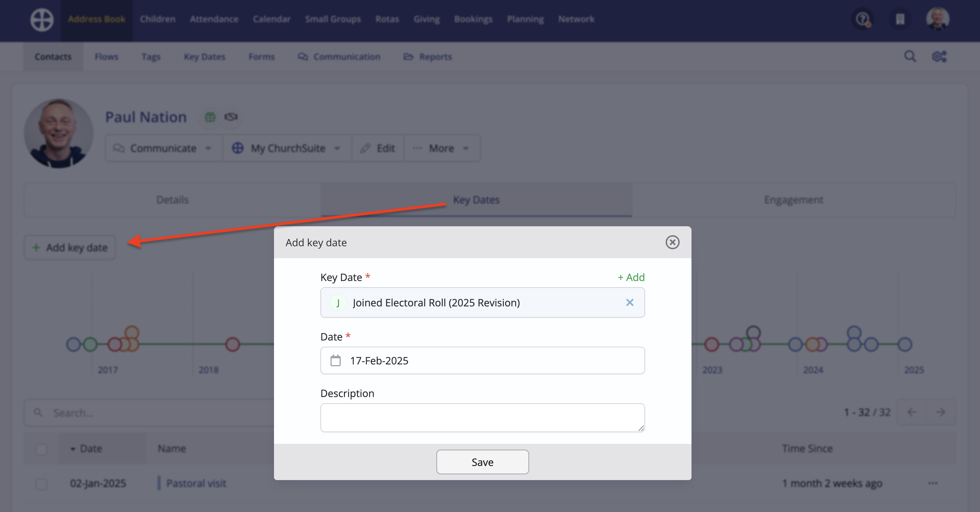Switch to the Details profile tab
The image size is (980, 512).
click(x=173, y=200)
